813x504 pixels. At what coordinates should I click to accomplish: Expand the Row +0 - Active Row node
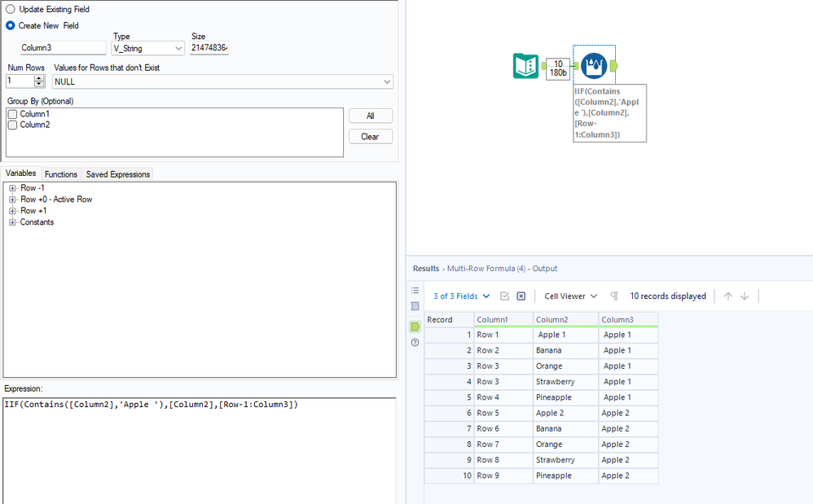tap(12, 199)
